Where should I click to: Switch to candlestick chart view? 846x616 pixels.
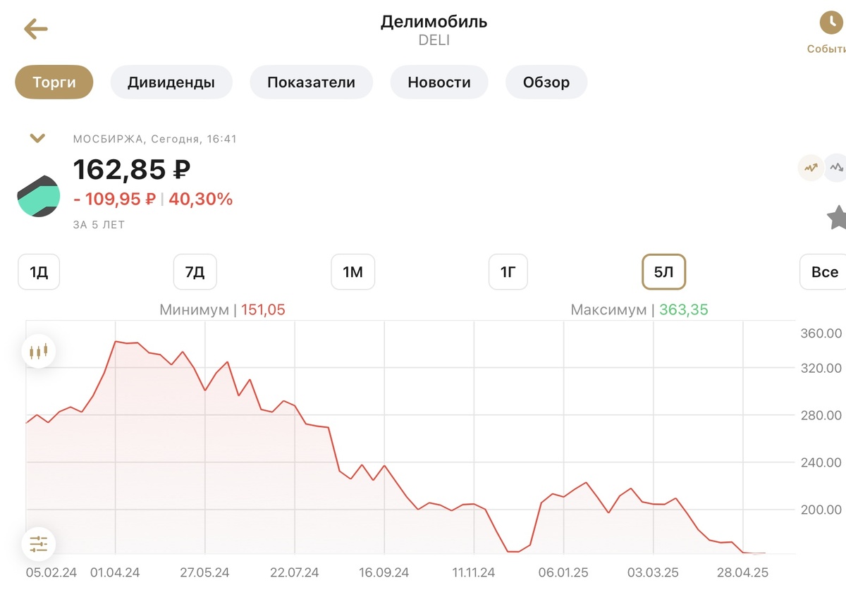pyautogui.click(x=38, y=351)
